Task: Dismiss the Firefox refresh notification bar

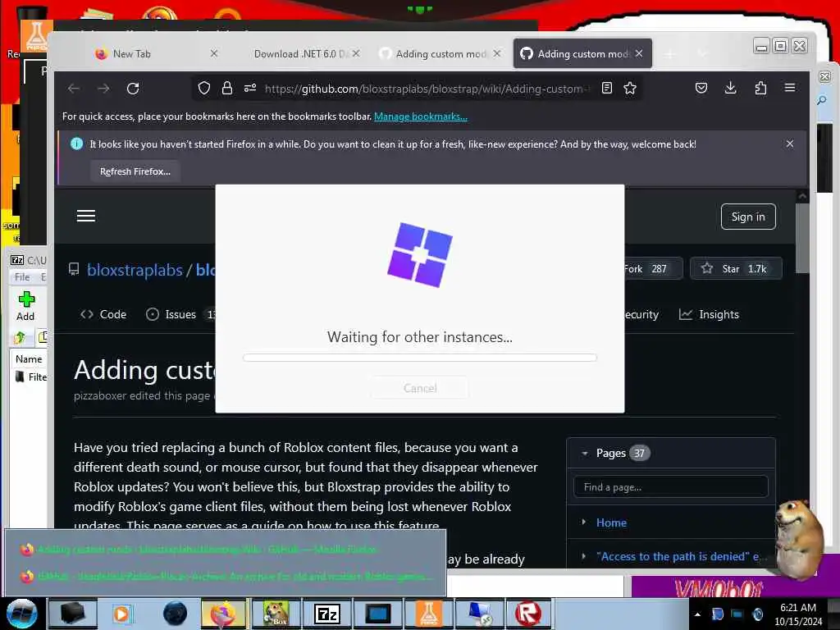Action: coord(790,144)
